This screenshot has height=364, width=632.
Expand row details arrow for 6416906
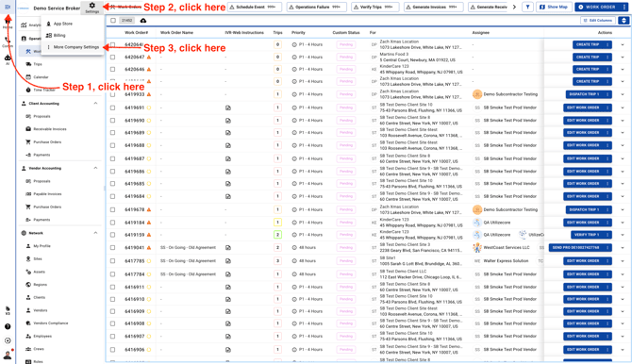tap(623, 350)
